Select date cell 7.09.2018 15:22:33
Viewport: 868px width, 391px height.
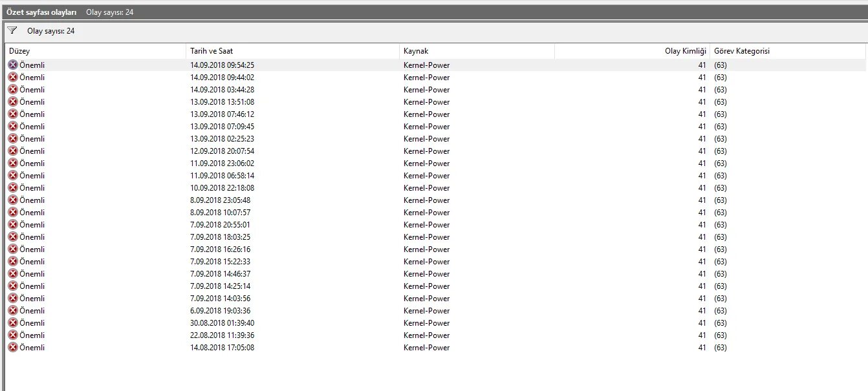point(220,261)
